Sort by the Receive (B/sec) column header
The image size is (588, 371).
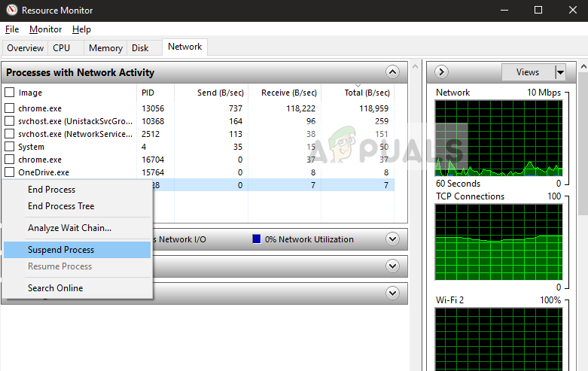click(x=285, y=93)
